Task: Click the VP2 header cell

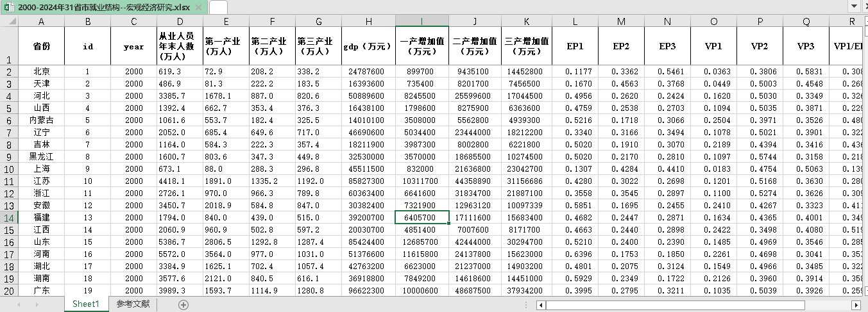Action: pos(760,46)
